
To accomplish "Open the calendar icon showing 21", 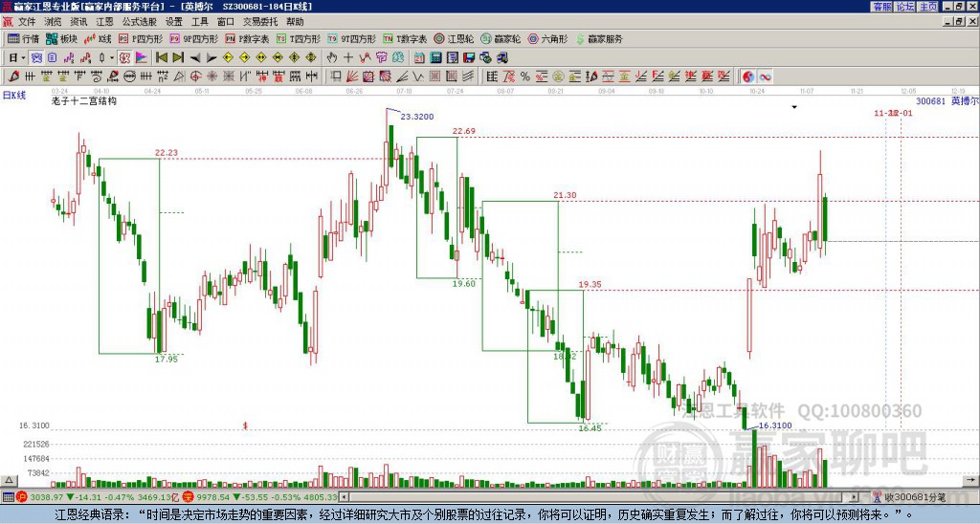I will tap(419, 58).
